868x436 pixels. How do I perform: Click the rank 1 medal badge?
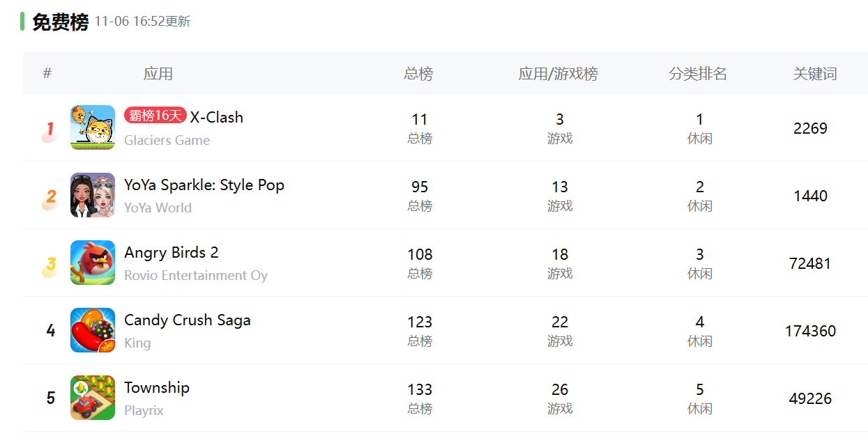[x=50, y=130]
